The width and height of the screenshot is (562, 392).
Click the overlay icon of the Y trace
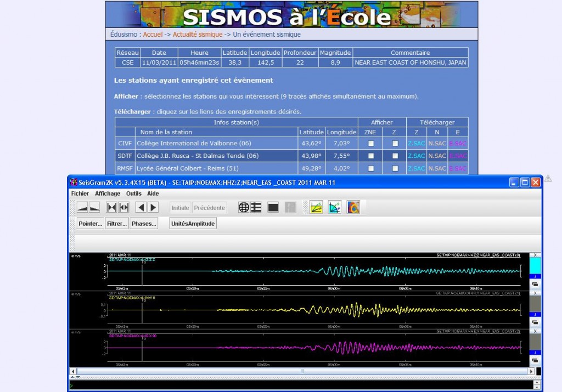point(535,322)
